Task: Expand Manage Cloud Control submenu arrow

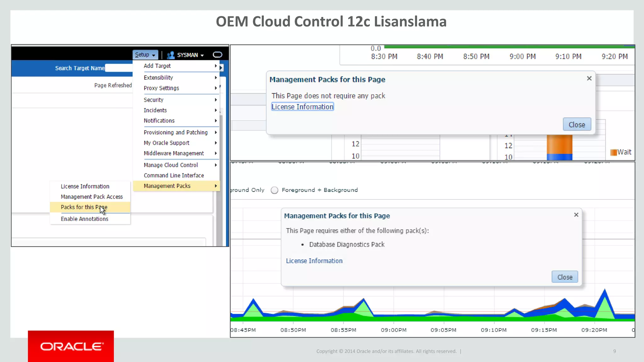Action: pos(216,165)
